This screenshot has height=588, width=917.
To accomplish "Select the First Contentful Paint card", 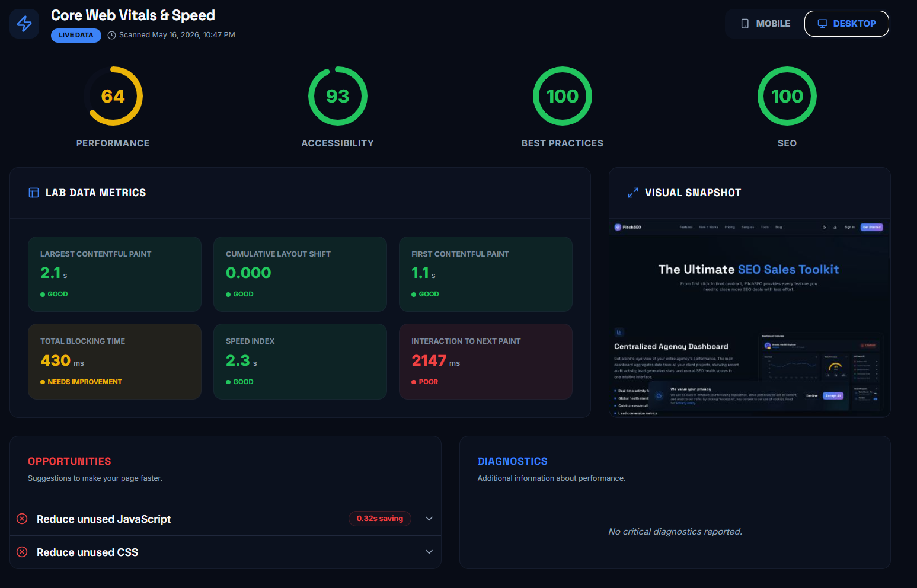I will pos(485,274).
